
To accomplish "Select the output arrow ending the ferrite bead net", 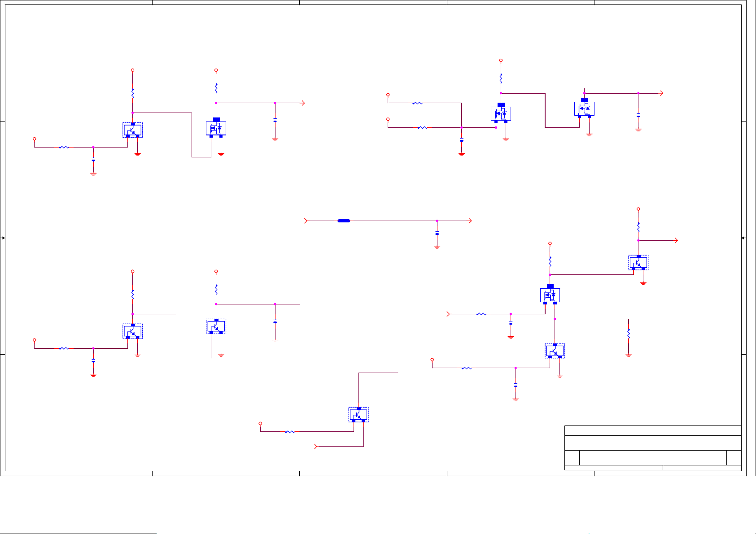I will (470, 221).
